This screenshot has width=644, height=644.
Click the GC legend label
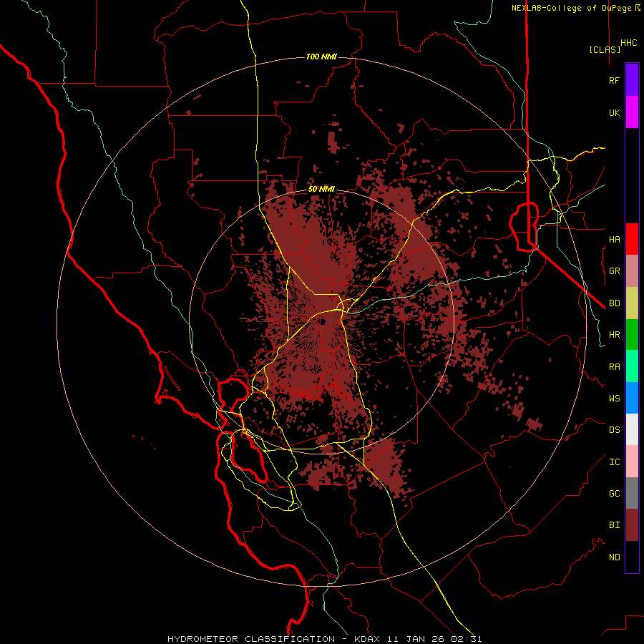click(615, 493)
